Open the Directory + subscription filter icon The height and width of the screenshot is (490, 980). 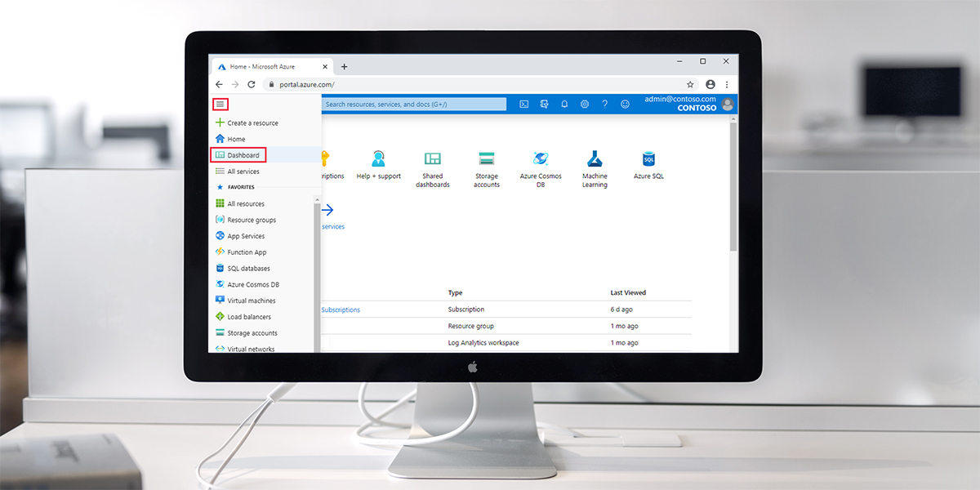pyautogui.click(x=544, y=105)
